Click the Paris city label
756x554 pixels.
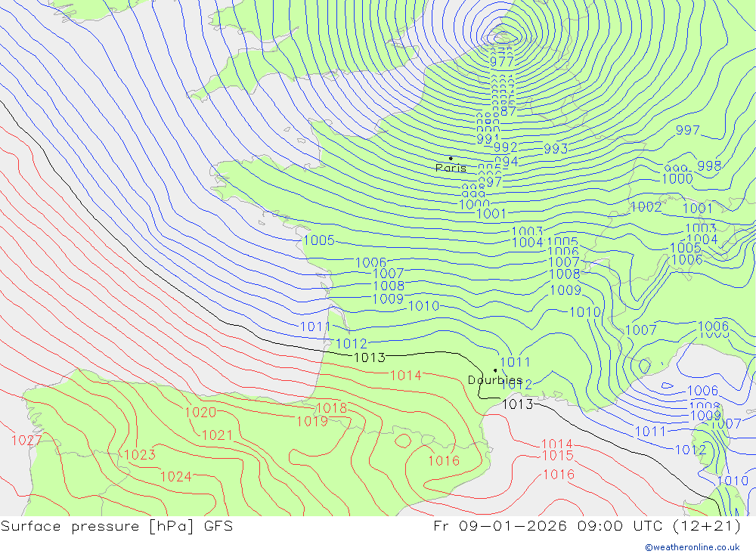coord(451,168)
